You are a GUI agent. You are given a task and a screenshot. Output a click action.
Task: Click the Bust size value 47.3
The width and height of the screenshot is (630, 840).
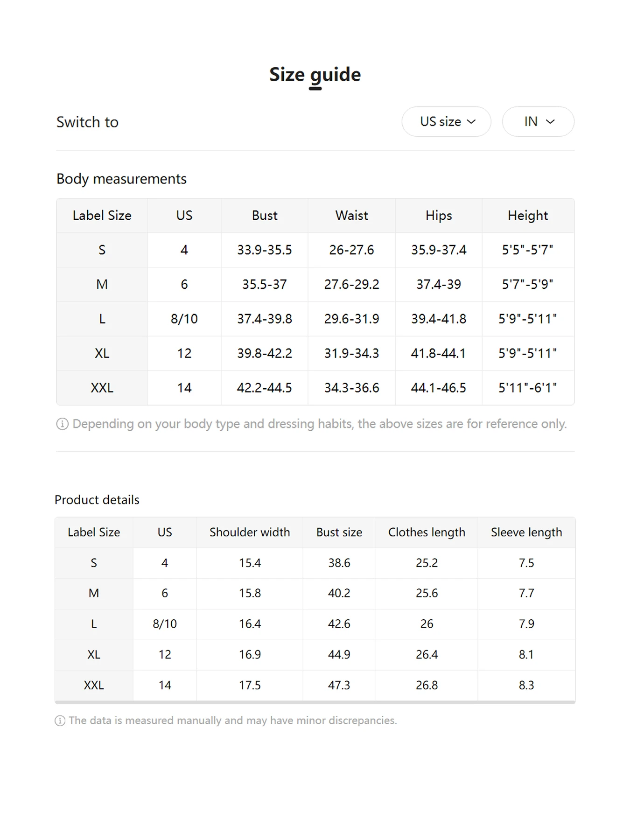click(x=339, y=685)
